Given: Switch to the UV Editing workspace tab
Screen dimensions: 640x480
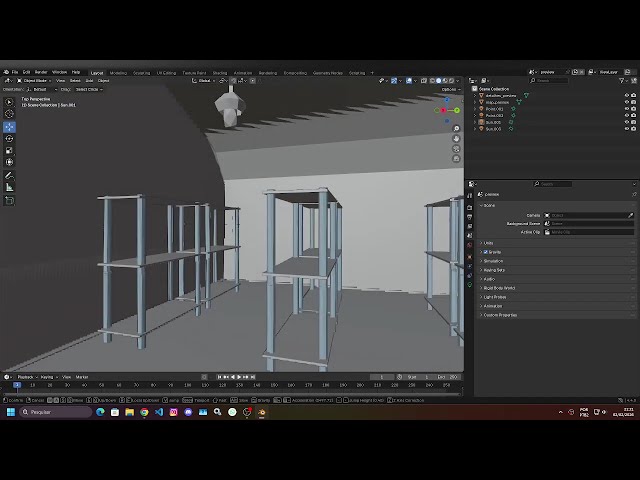Looking at the screenshot, I should [x=167, y=73].
